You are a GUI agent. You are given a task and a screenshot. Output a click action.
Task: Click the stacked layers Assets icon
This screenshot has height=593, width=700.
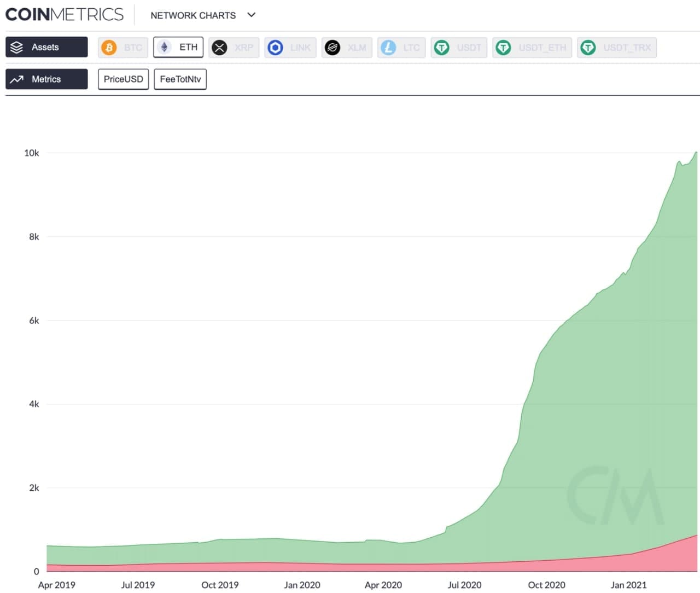click(x=17, y=47)
